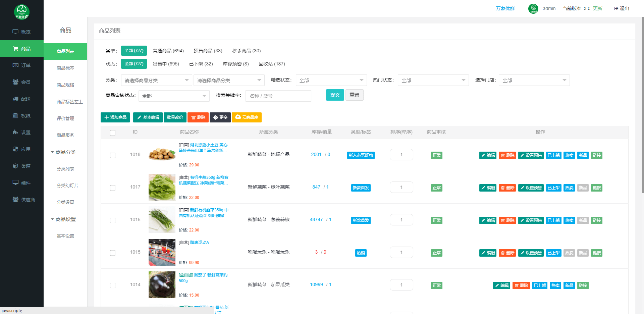This screenshot has width=644, height=314.
Task: Toggle the select-all checkbox in table header
Action: [x=113, y=133]
